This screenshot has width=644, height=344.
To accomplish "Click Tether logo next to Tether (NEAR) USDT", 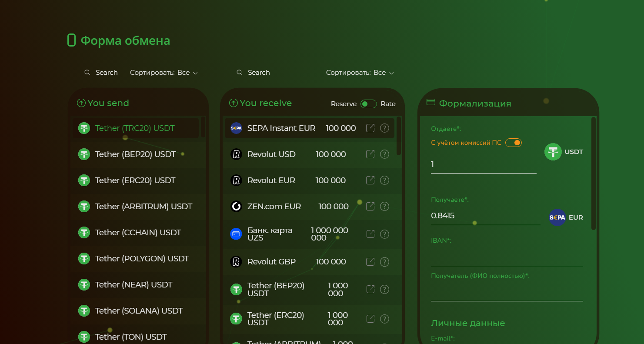I will (x=84, y=285).
